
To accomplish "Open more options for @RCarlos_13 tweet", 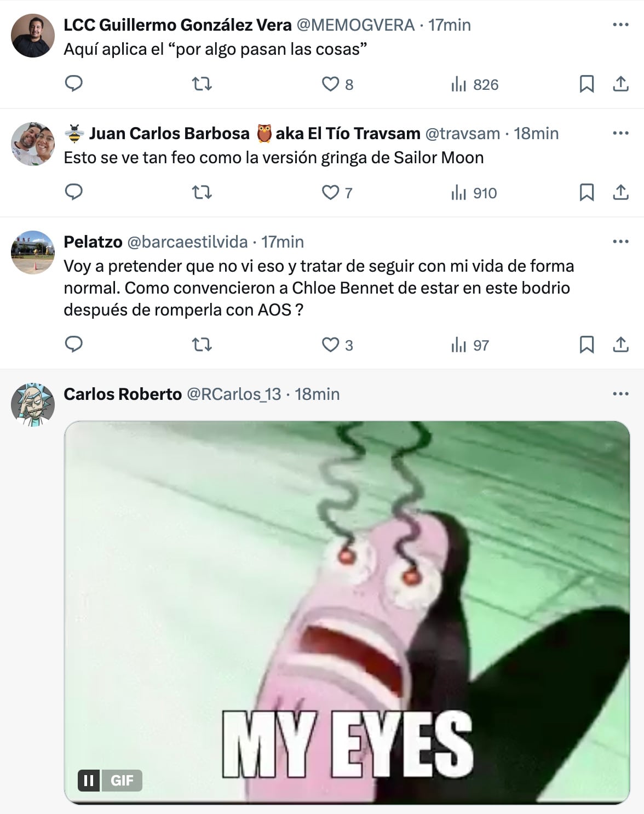I will [x=620, y=394].
